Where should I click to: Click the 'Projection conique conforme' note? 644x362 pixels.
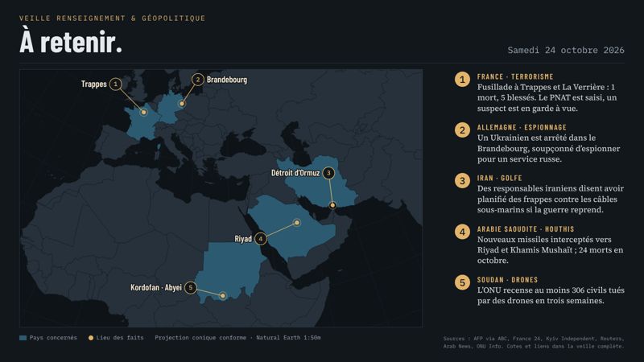pyautogui.click(x=237, y=338)
